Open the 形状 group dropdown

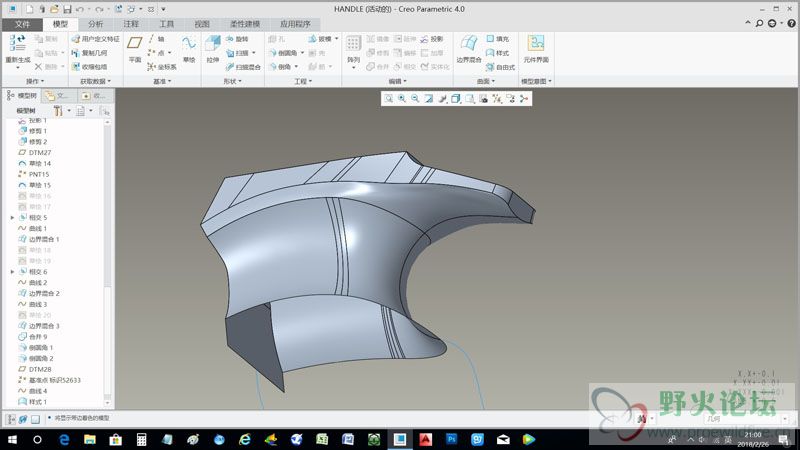pyautogui.click(x=233, y=81)
